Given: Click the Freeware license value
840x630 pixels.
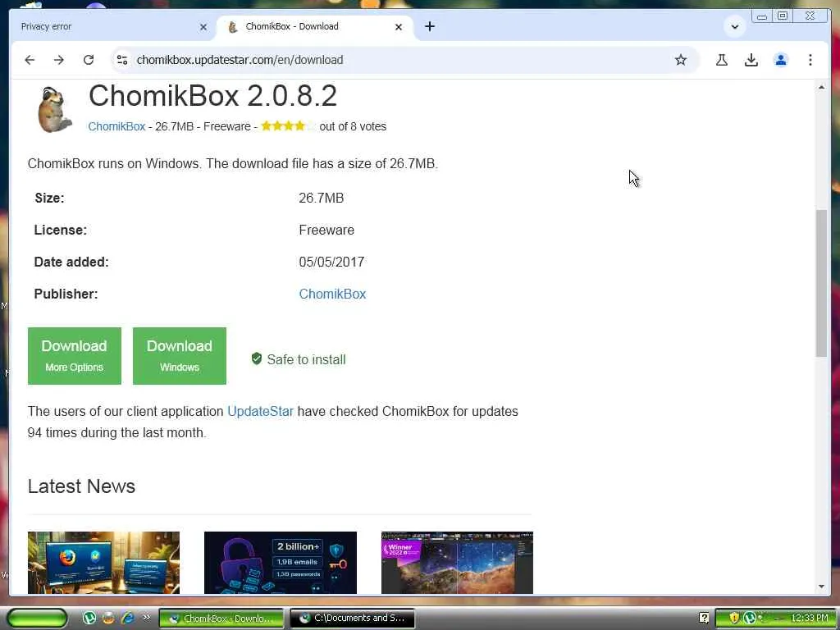Looking at the screenshot, I should pyautogui.click(x=326, y=230).
